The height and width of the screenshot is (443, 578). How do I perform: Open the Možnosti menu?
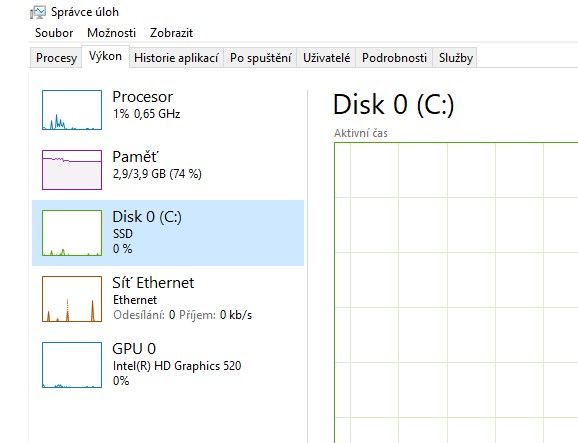111,33
